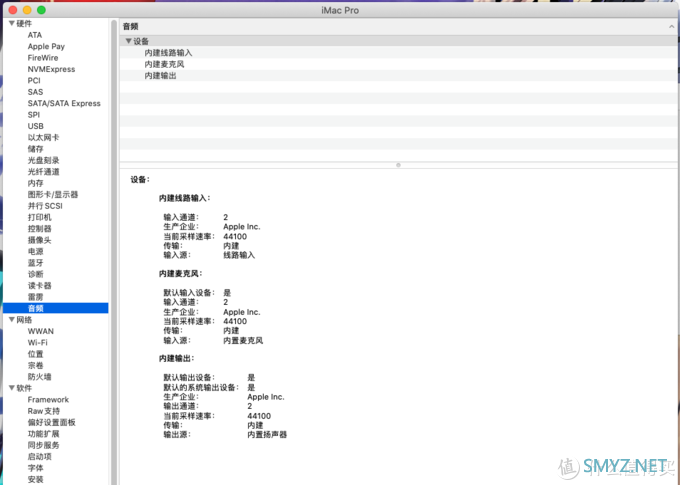Select Raw 支持 under software
This screenshot has width=680, height=485.
click(44, 411)
